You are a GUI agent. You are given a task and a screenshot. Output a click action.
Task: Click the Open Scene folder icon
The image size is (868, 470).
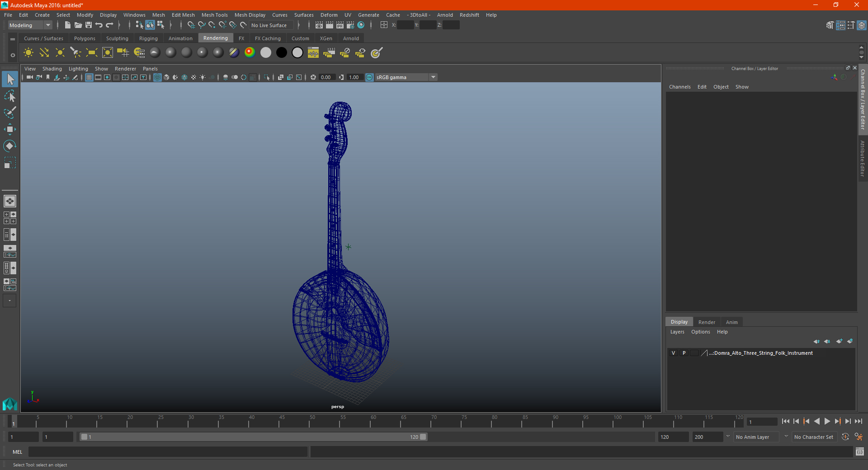[x=78, y=25]
